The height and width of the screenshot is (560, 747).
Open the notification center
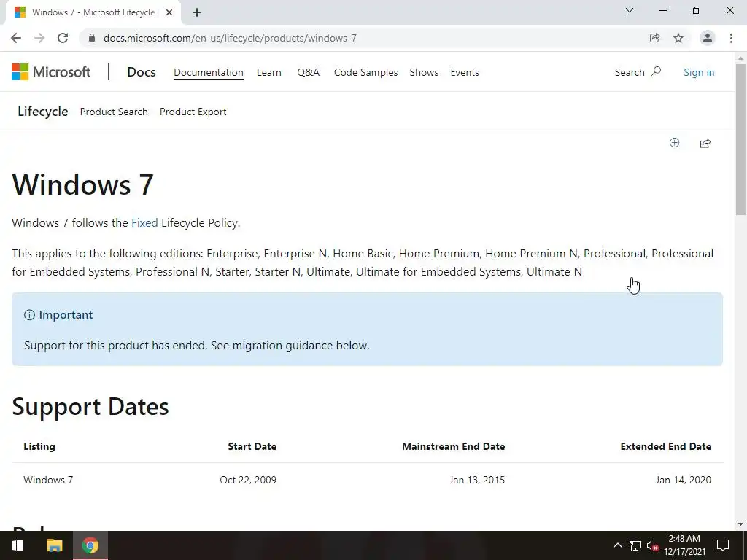(723, 545)
